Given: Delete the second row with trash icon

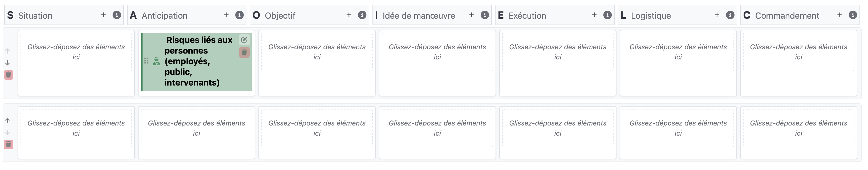Looking at the screenshot, I should click(9, 144).
